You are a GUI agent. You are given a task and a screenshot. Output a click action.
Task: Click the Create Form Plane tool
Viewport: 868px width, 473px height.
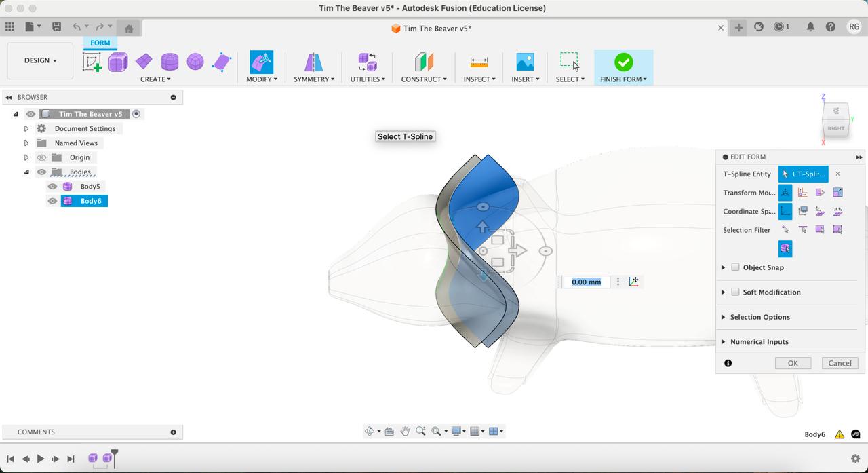coord(144,62)
